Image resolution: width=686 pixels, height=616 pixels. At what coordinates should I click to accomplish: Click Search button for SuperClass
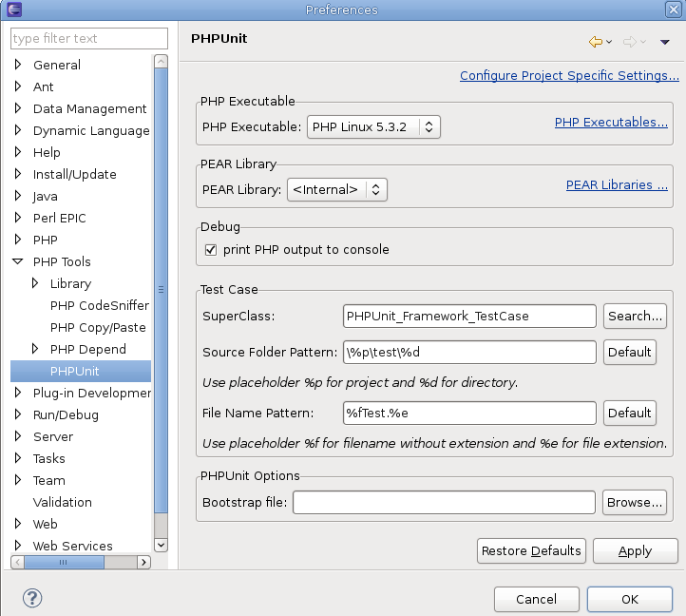coord(634,316)
